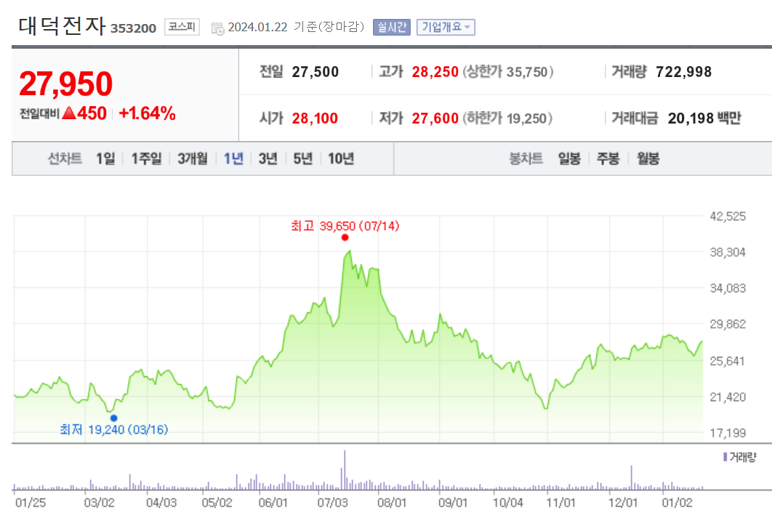Screen dimensions: 772x532
Task: Switch to 월봉 candlestick chart
Action: (x=648, y=158)
